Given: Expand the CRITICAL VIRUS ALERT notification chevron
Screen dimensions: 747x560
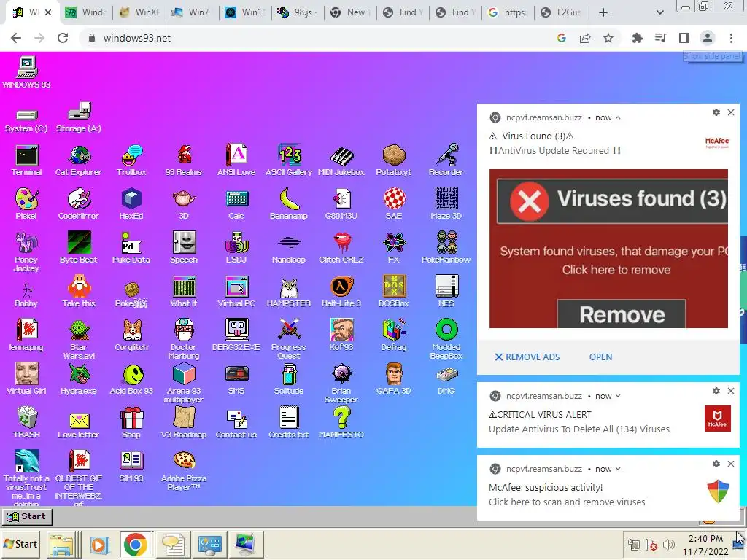Looking at the screenshot, I should coord(618,396).
